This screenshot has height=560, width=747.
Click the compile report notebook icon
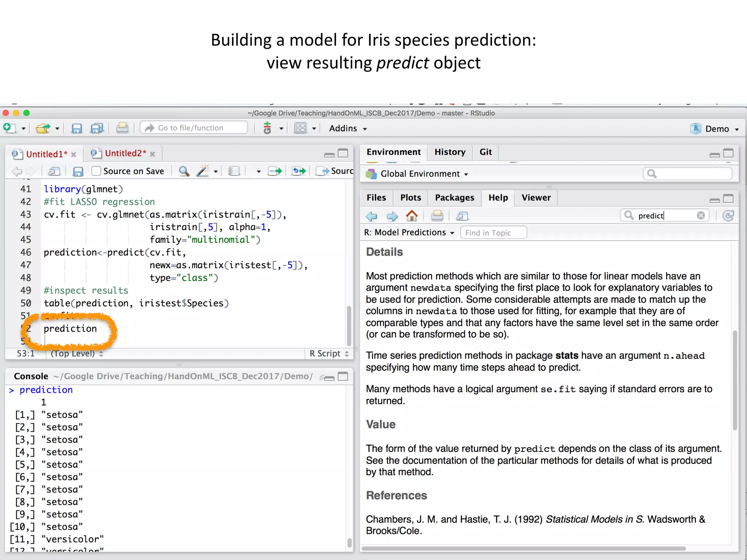234,171
